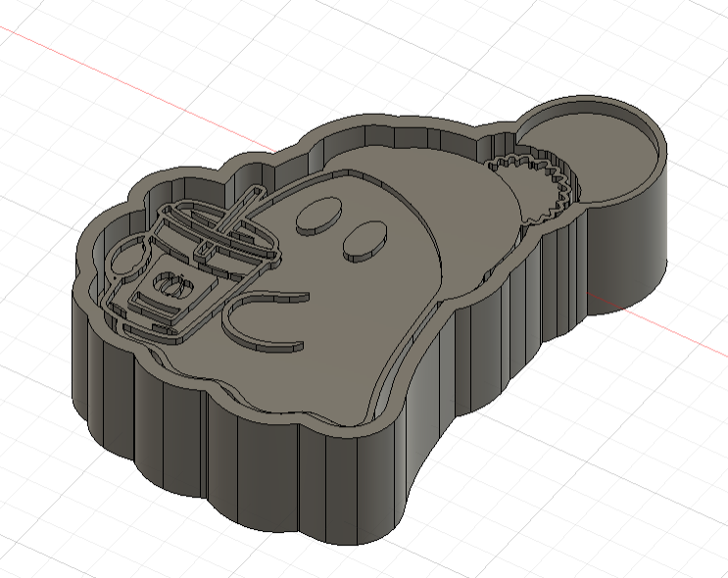
Task: Select the ghost's left oval eye face
Action: (318, 214)
